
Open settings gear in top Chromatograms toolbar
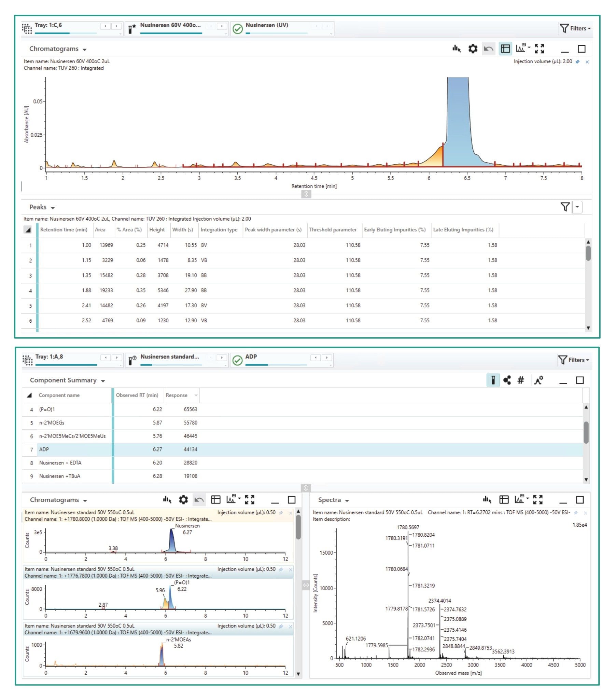point(473,49)
